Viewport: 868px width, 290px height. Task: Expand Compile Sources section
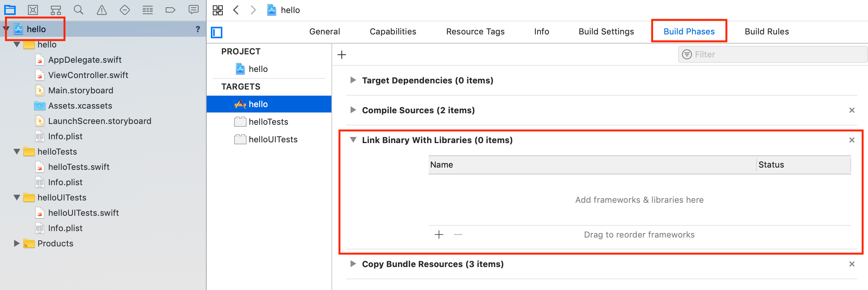(353, 110)
